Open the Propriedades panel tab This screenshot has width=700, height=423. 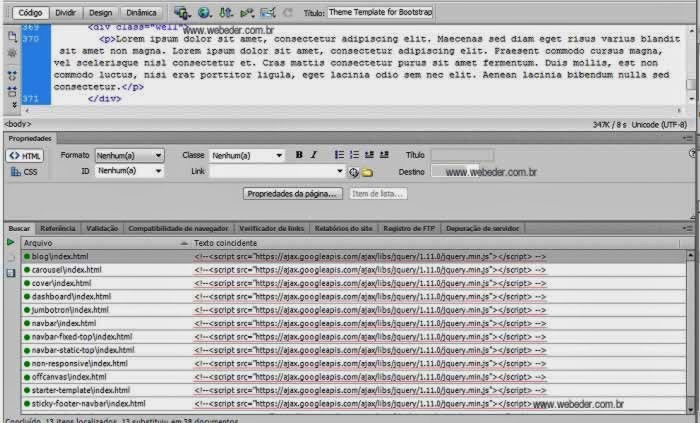point(30,138)
